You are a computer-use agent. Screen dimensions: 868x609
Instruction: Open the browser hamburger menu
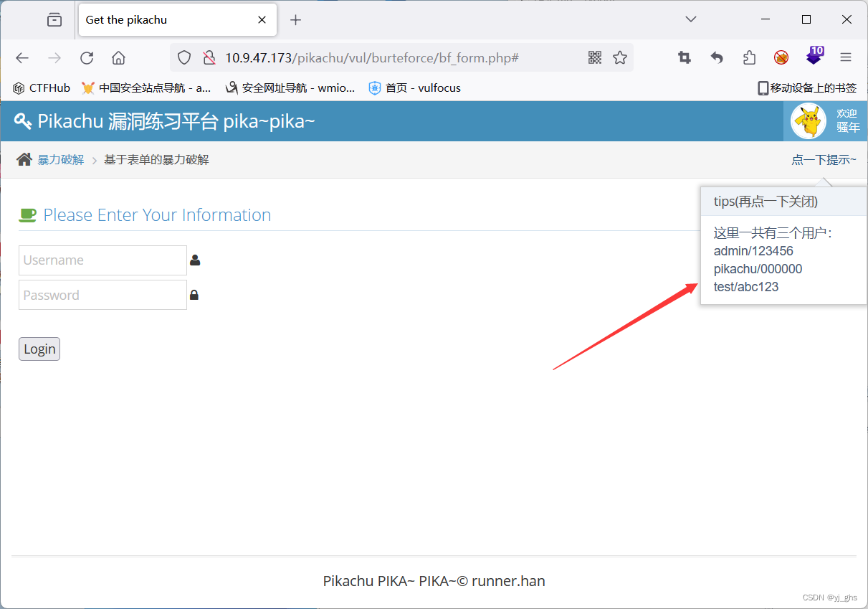[846, 58]
